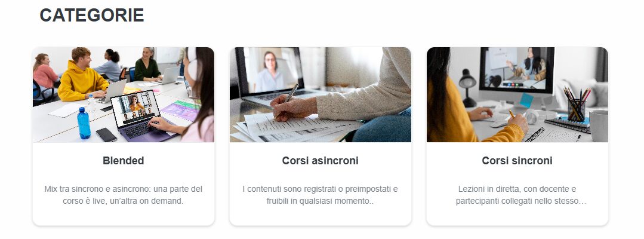The width and height of the screenshot is (644, 239).
Task: Open the Blended category photo
Action: click(x=123, y=94)
